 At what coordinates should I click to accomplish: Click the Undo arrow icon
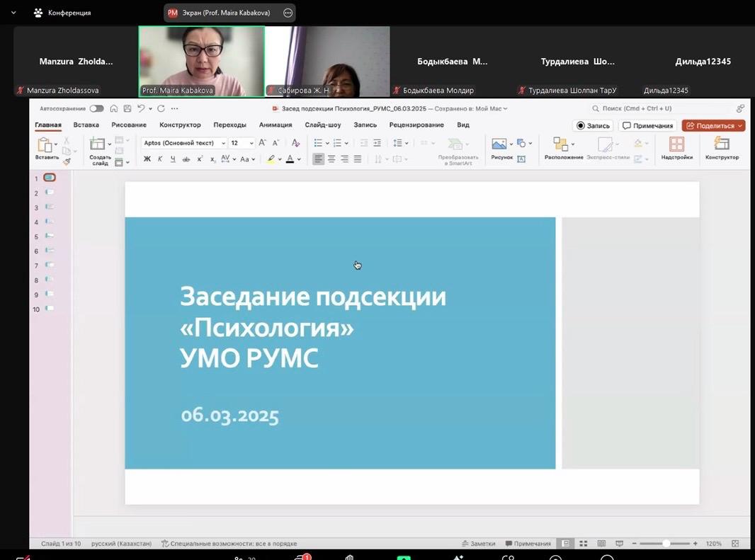pos(141,108)
